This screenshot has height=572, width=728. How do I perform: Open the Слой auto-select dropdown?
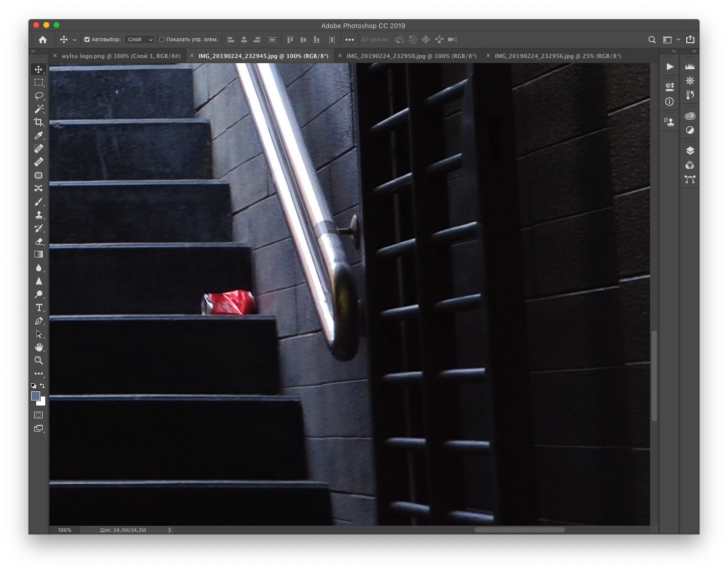click(x=140, y=40)
